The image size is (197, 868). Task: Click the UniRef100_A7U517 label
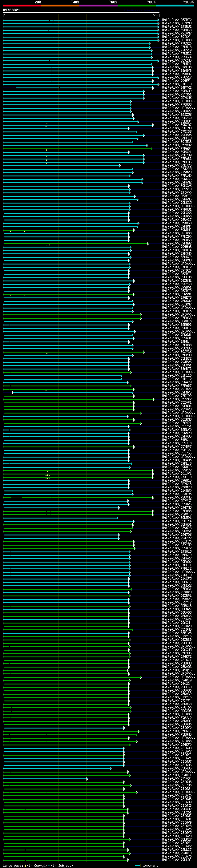[177, 78]
